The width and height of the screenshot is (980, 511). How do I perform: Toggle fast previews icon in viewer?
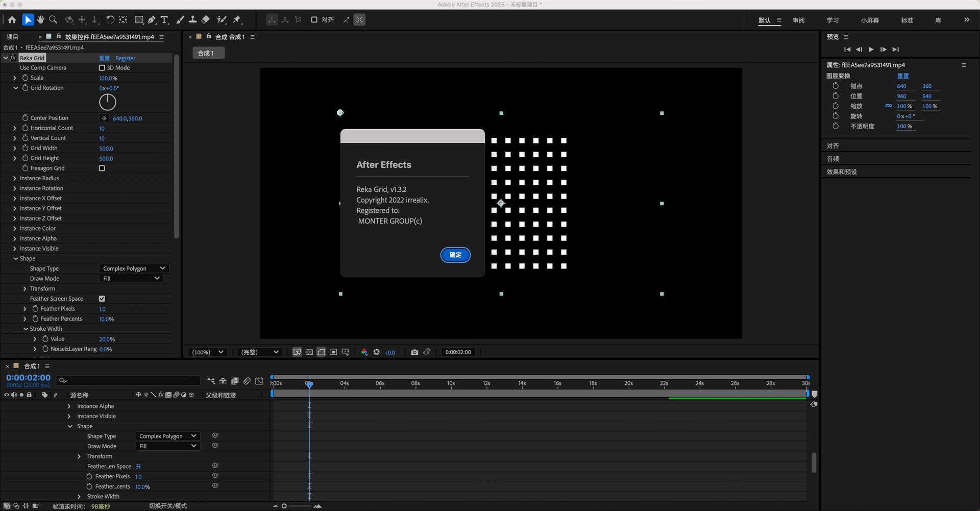(297, 352)
